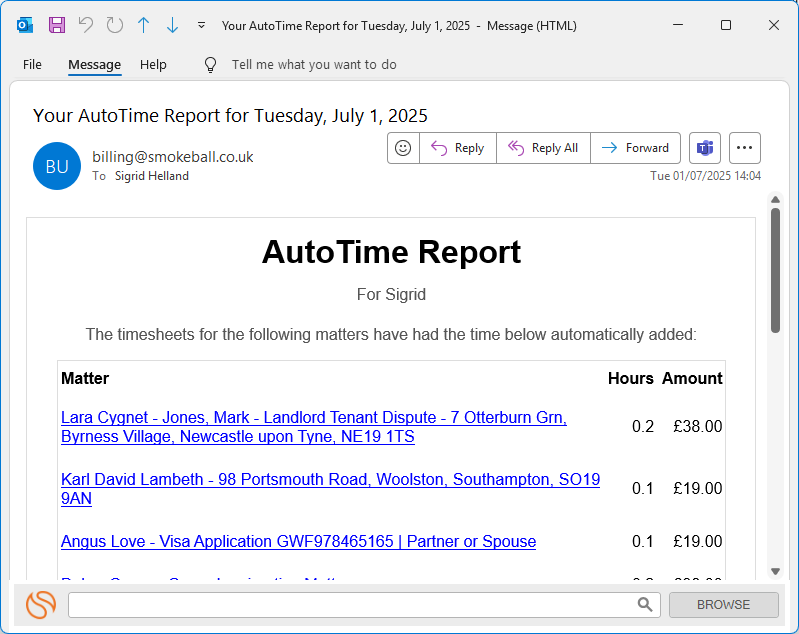Click Reply All button
Viewport: 799px width, 634px height.
pyautogui.click(x=543, y=148)
